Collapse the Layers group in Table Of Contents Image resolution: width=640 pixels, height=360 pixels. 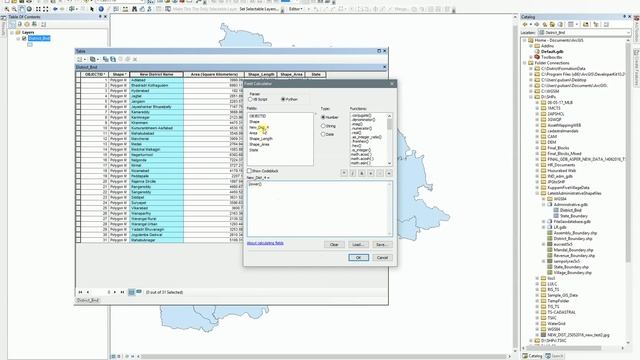[12, 32]
